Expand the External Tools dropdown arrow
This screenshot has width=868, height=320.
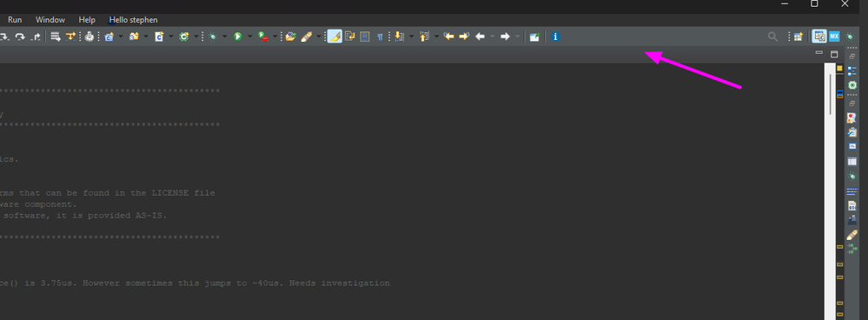coord(275,37)
